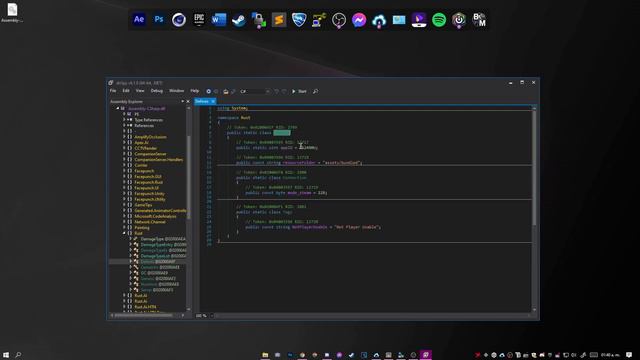Close the Defines document tab

point(213,101)
